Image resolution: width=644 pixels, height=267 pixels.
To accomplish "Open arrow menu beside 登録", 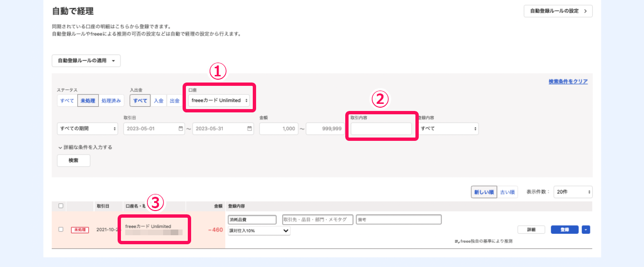I will click(x=586, y=230).
